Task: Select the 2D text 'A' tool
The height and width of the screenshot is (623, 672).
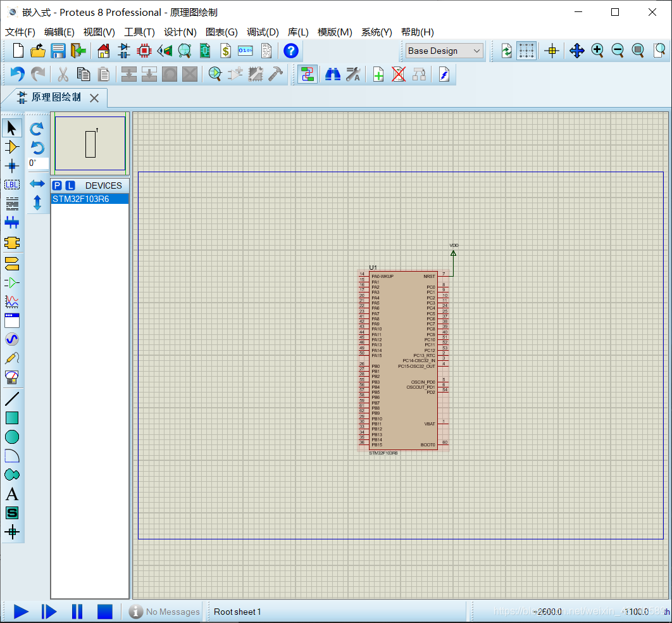Action: (x=12, y=494)
